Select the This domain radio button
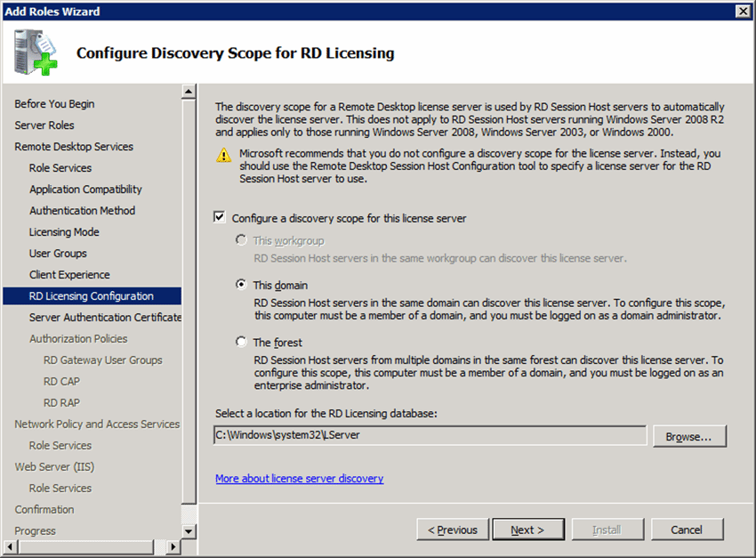The height and width of the screenshot is (558, 756). tap(241, 285)
